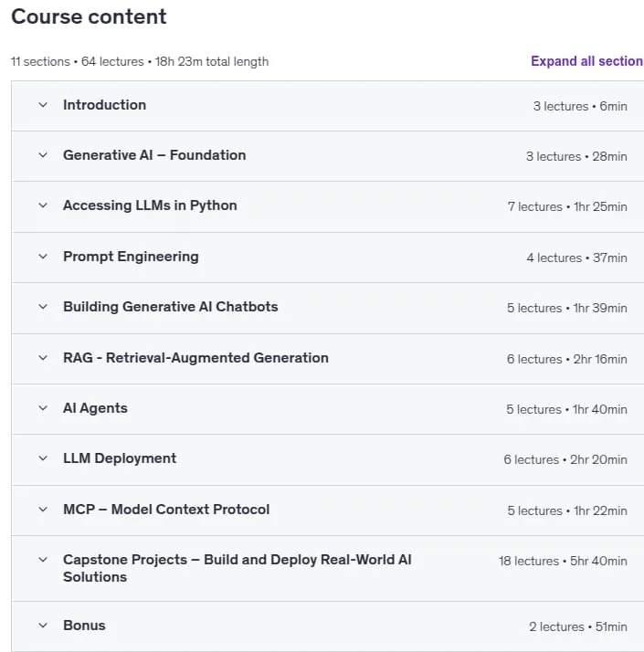Expand the RAG section chevron

43,358
